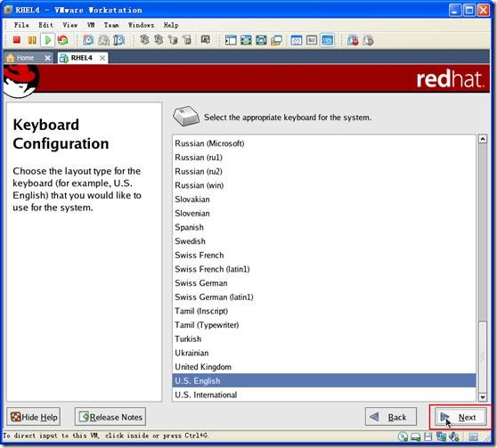Click the CD-ROM device status icon

click(403, 436)
